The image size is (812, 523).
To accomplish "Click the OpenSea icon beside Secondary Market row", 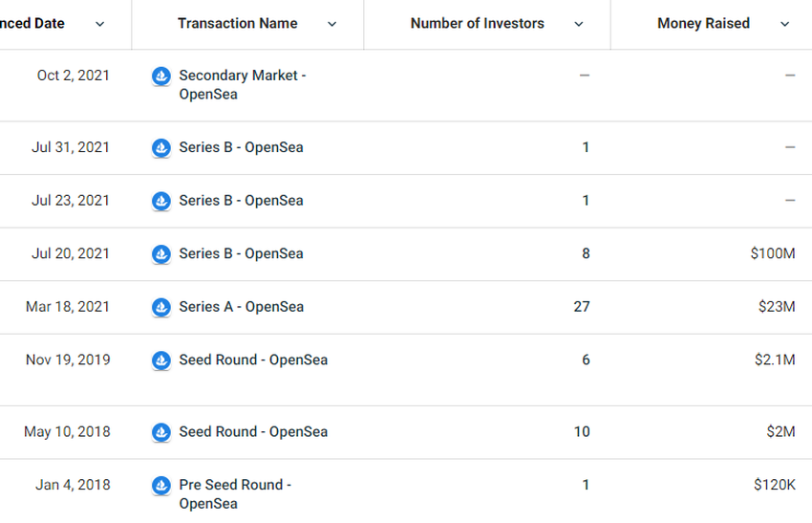I will click(x=161, y=76).
